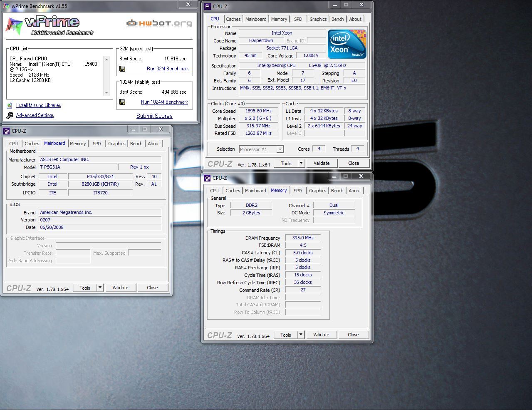
Task: Click the save icon beside Run 32M Benchmark
Action: (122, 69)
